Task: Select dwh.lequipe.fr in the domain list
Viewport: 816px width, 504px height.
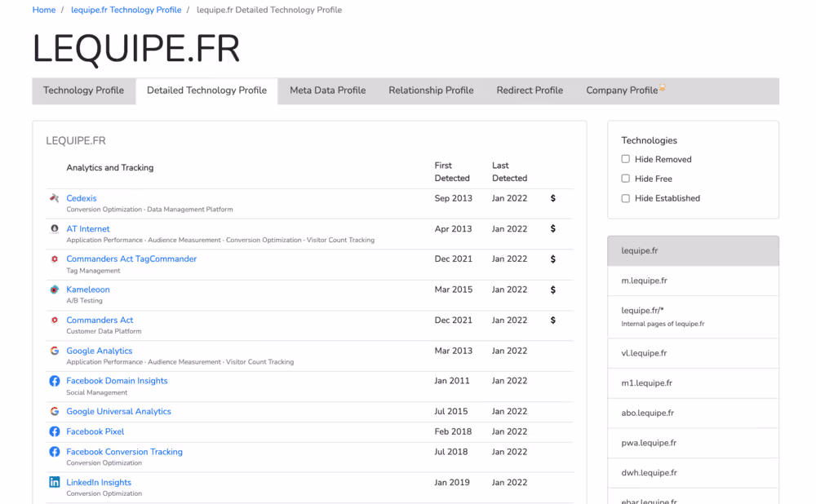Action: (x=693, y=473)
